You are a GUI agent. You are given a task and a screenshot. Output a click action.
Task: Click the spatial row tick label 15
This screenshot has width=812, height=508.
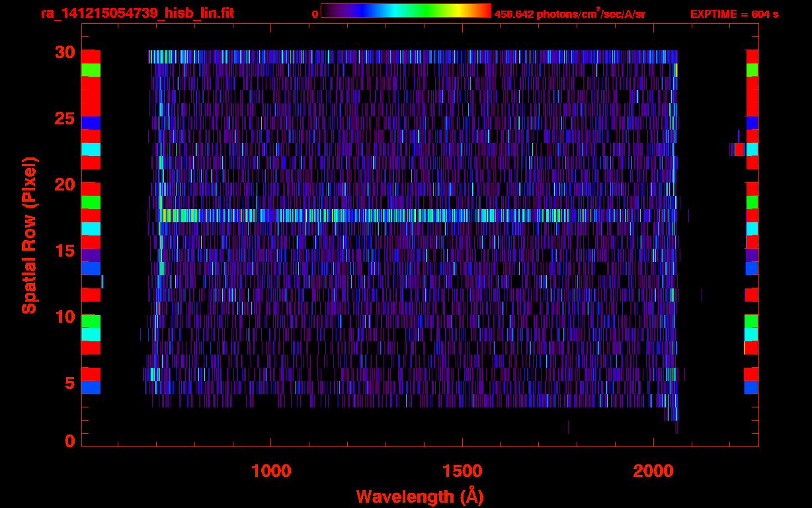click(x=66, y=251)
